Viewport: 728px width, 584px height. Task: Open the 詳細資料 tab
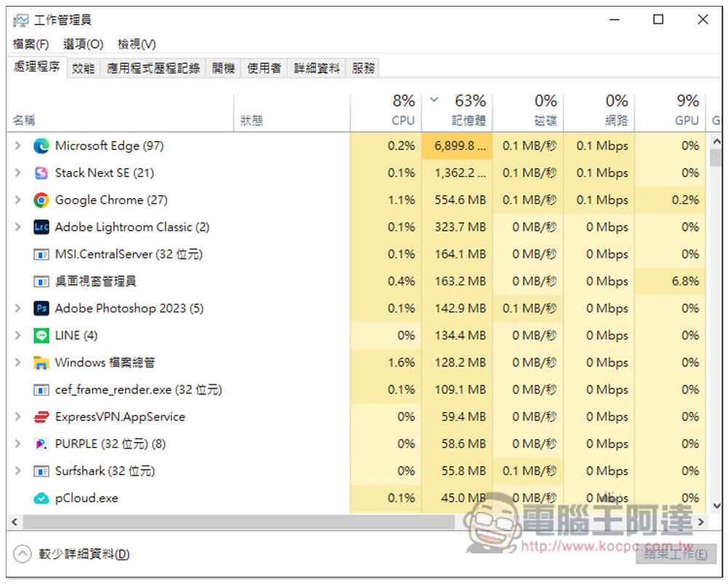point(317,68)
